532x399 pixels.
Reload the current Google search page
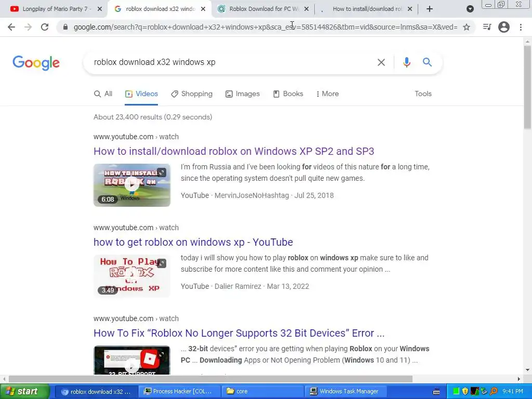(x=45, y=27)
